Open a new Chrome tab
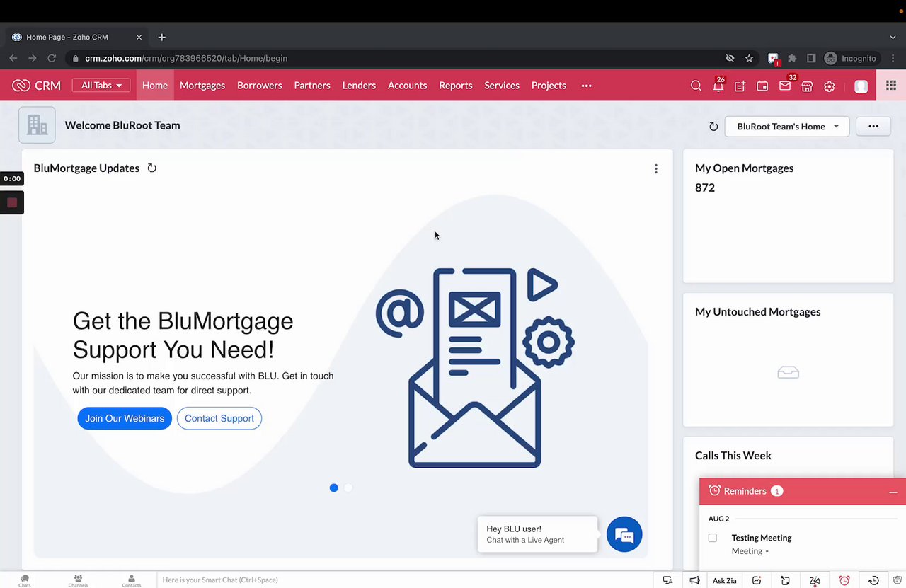The image size is (906, 588). [161, 37]
